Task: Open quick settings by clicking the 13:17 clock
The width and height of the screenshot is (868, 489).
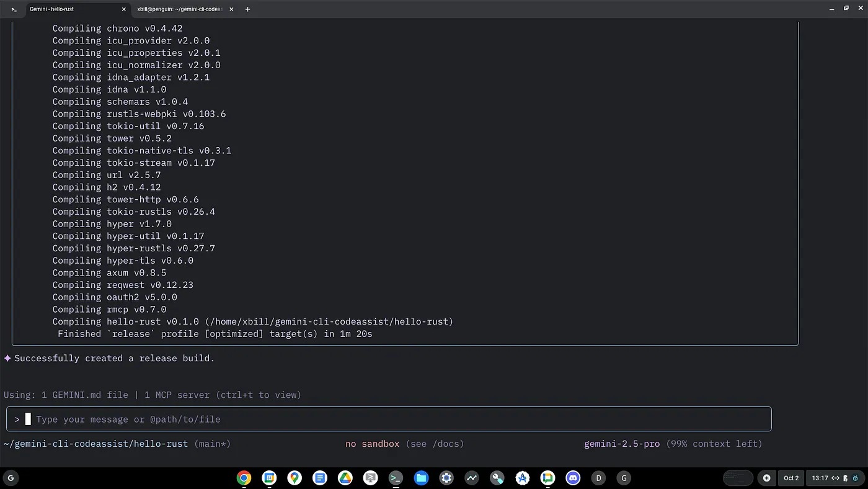Action: 820,478
